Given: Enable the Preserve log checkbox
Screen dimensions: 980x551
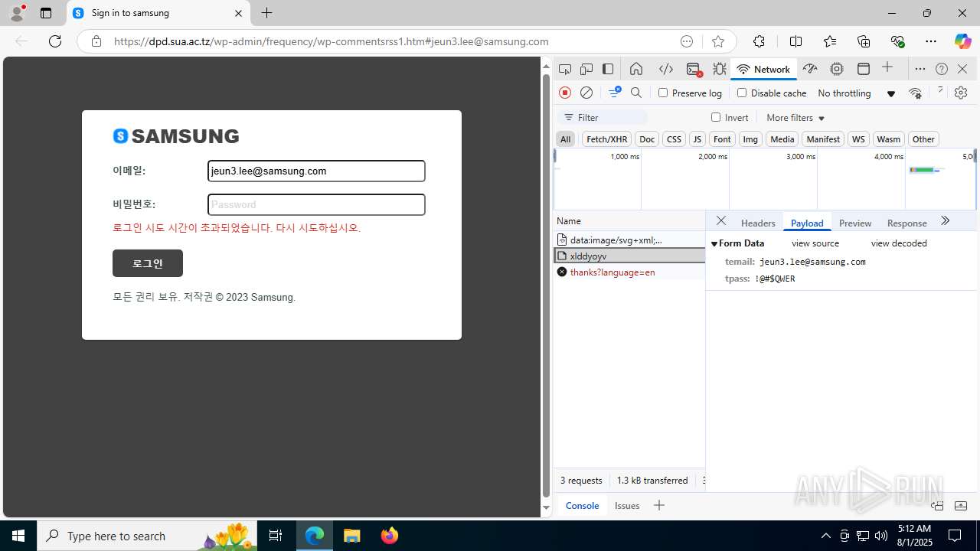Looking at the screenshot, I should 663,93.
